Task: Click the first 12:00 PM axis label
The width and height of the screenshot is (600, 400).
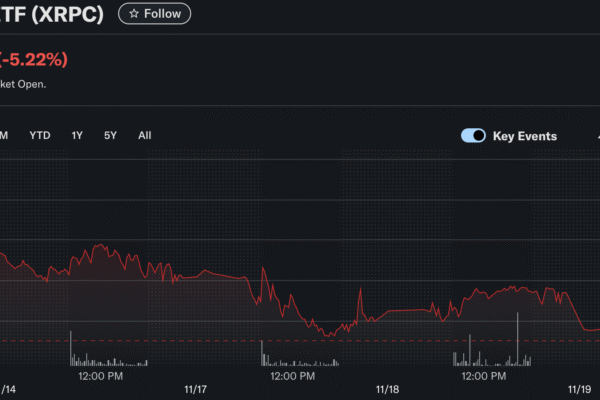Action: (100, 376)
